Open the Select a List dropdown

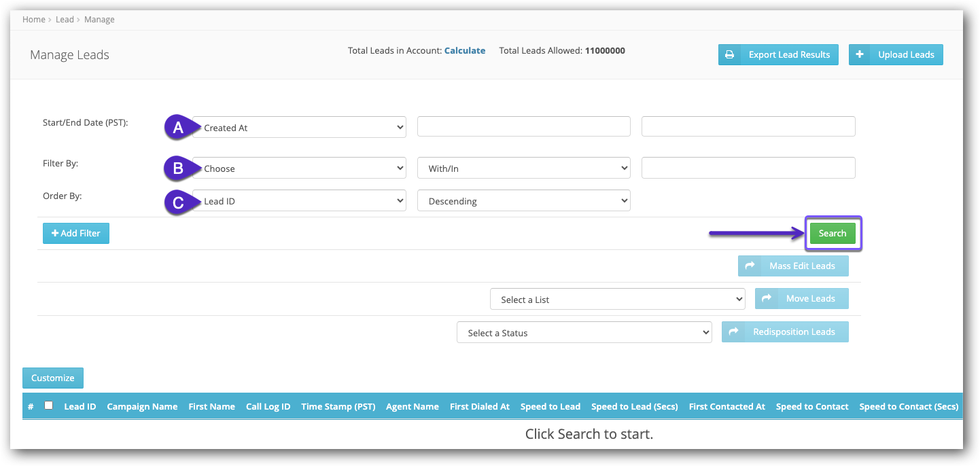(617, 298)
